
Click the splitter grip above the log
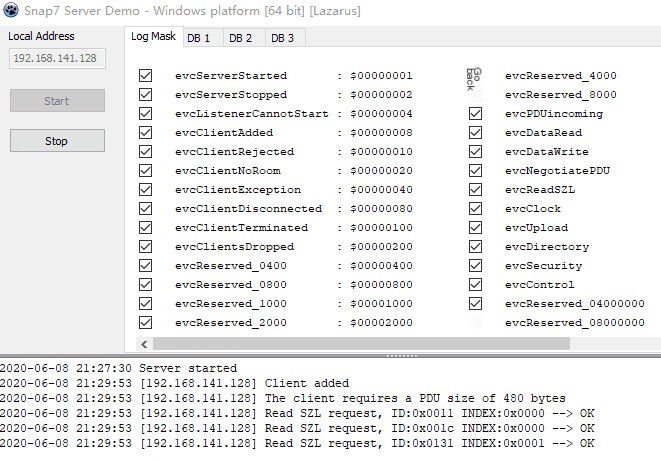click(x=402, y=356)
